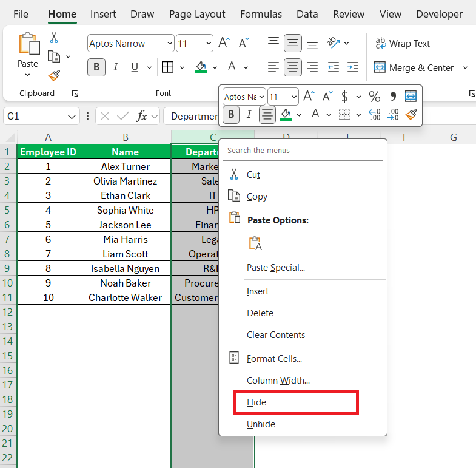476x468 pixels.
Task: Open the font size 11 dropdown in ribbon
Action: [x=209, y=43]
